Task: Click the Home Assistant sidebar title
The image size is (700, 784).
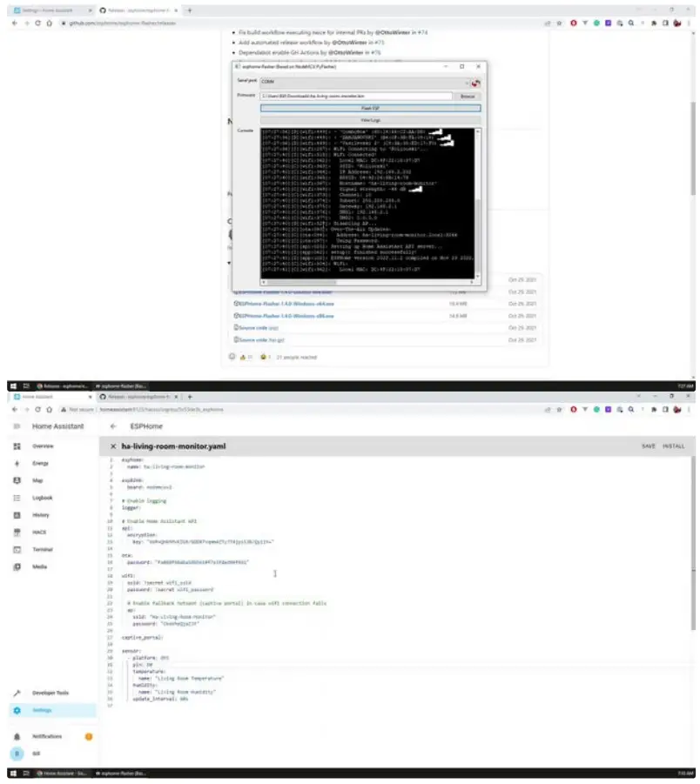Action: 58,426
